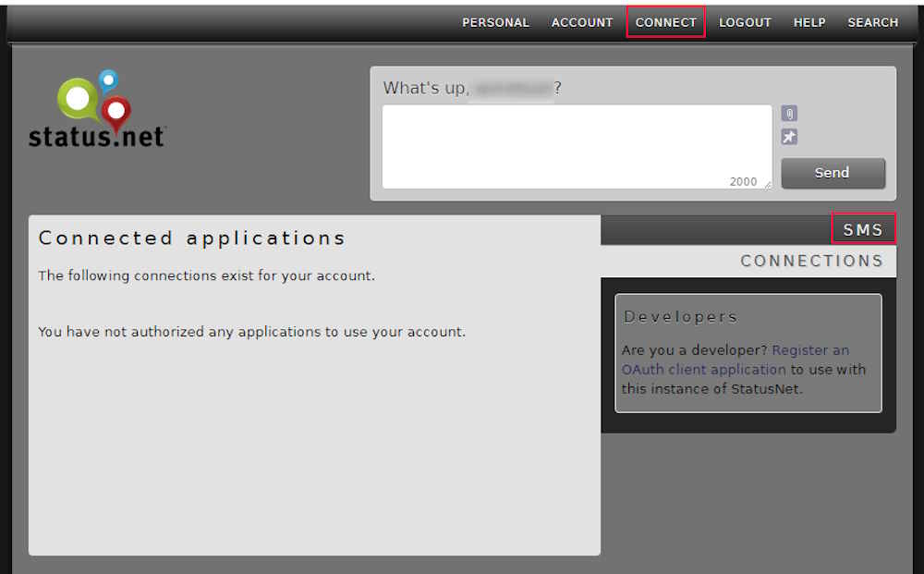Click the 2000 character counter
Image resolution: width=924 pixels, height=574 pixels.
743,182
